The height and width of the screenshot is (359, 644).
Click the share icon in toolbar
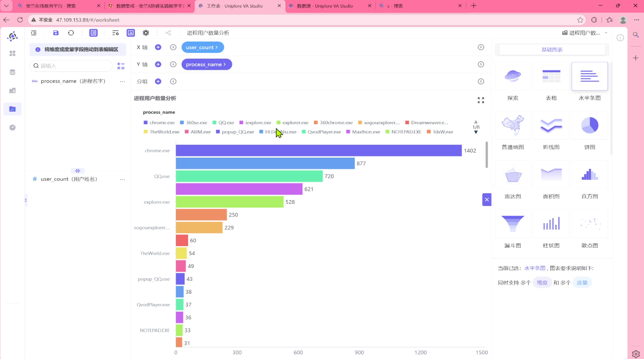click(168, 33)
